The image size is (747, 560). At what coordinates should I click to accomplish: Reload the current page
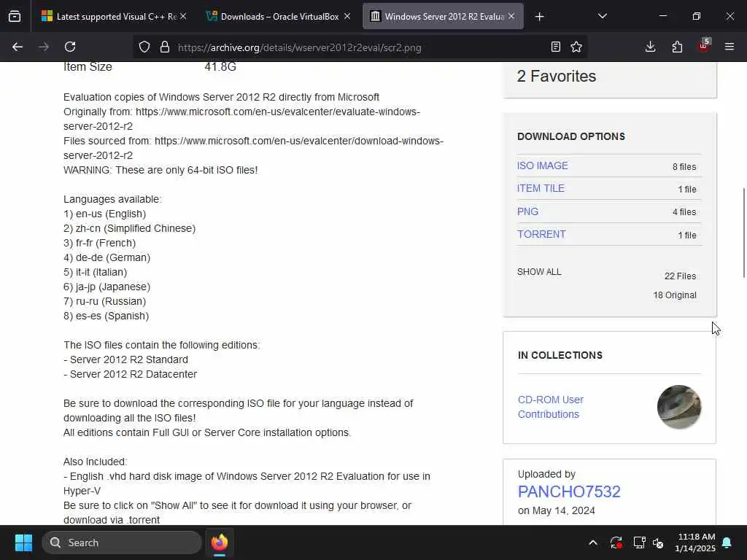[x=70, y=47]
